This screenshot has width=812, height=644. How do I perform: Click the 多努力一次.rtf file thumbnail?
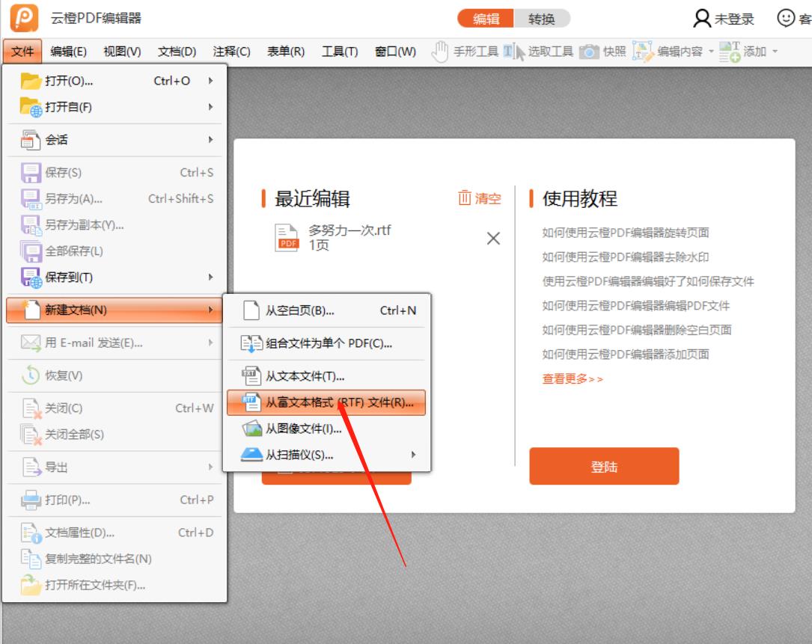point(288,238)
